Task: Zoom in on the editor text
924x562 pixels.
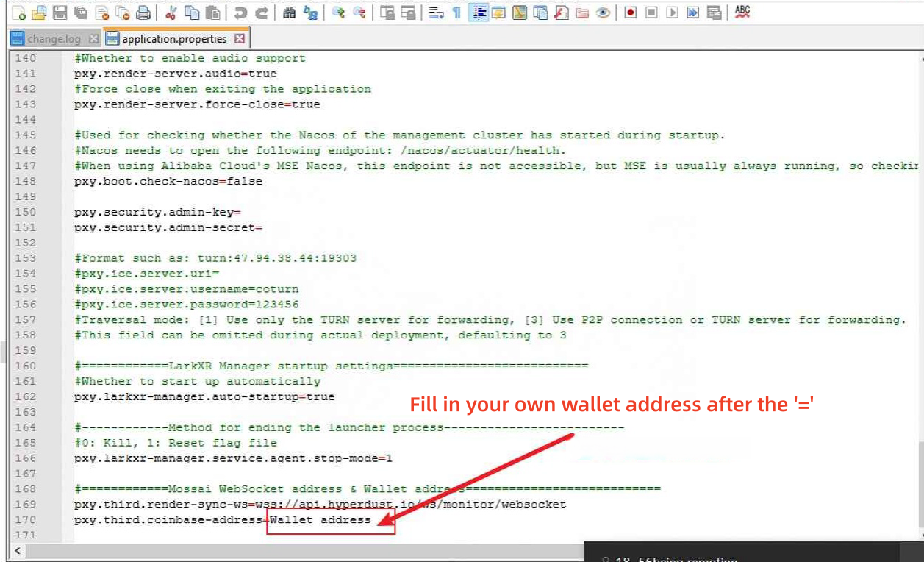Action: 338,13
